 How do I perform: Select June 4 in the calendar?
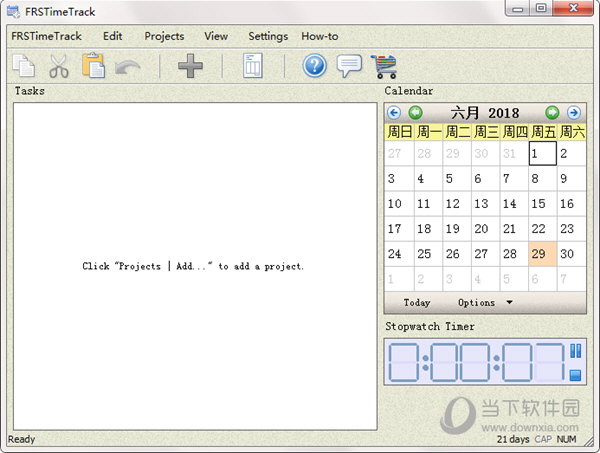pos(428,179)
